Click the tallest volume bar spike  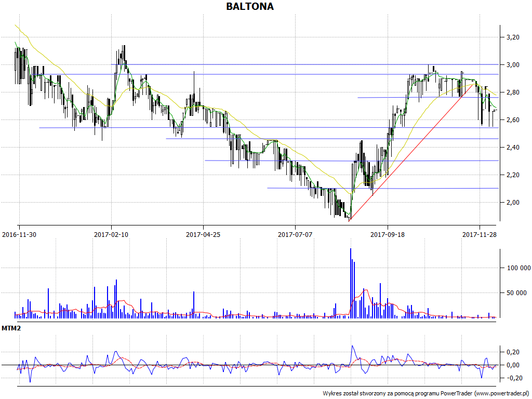(351, 283)
